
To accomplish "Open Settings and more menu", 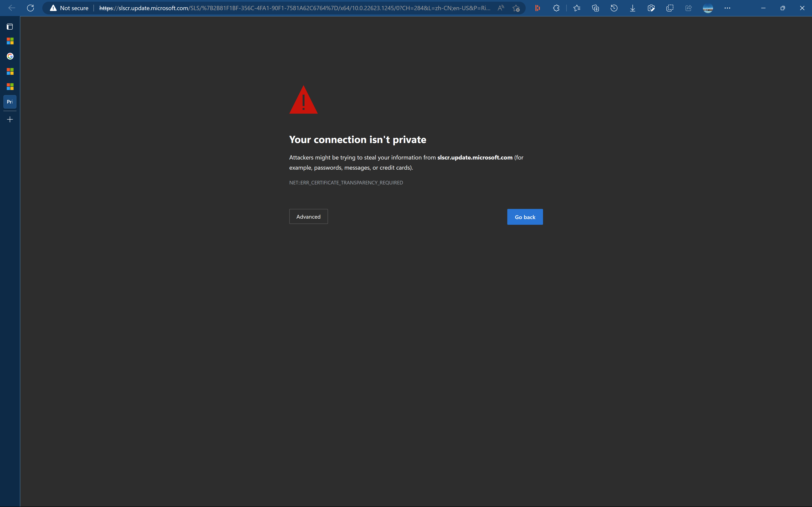I will (x=727, y=8).
